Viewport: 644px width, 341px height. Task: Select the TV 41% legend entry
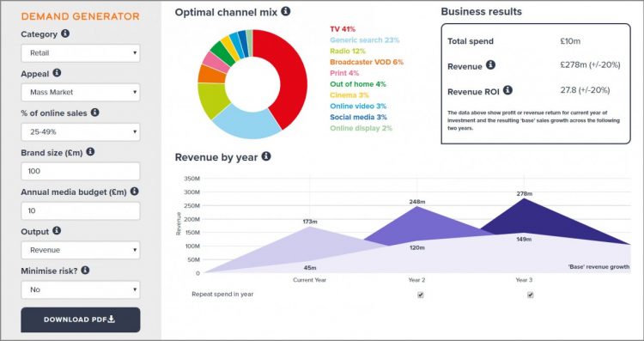point(343,29)
